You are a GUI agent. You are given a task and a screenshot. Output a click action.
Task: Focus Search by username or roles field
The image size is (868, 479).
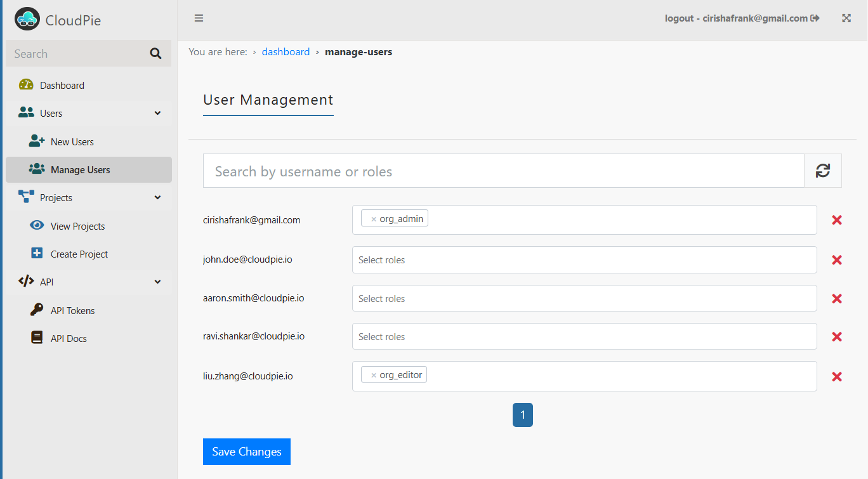pyautogui.click(x=504, y=171)
